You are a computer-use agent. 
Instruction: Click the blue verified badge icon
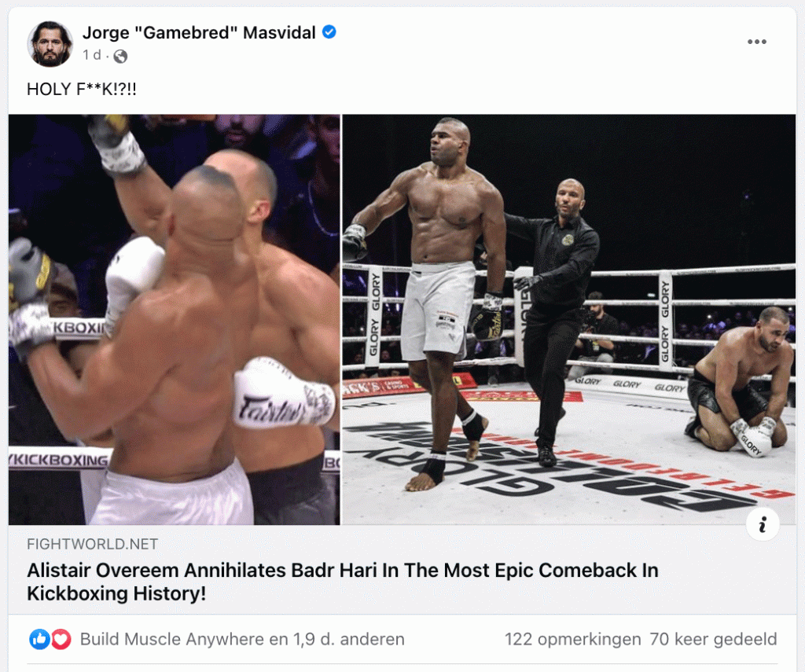[x=329, y=32]
